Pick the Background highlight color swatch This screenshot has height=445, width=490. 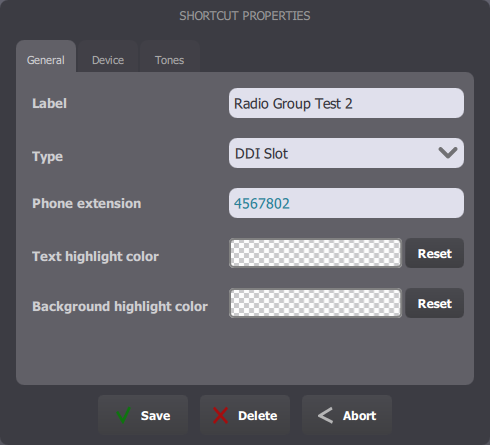(315, 303)
